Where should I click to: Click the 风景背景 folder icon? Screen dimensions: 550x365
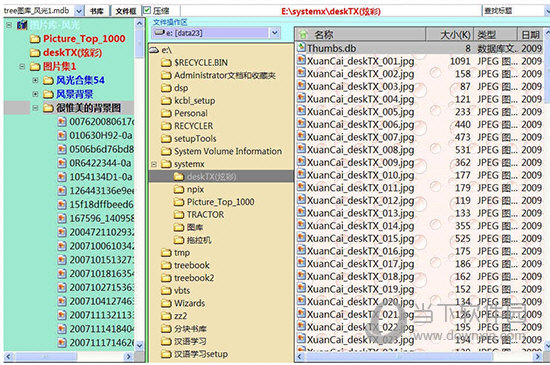(x=48, y=94)
